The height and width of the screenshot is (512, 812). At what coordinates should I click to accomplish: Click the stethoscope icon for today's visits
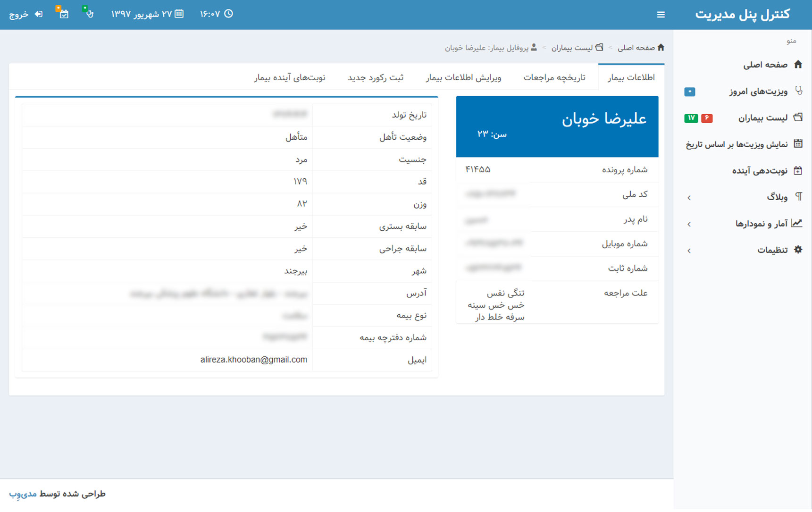798,91
